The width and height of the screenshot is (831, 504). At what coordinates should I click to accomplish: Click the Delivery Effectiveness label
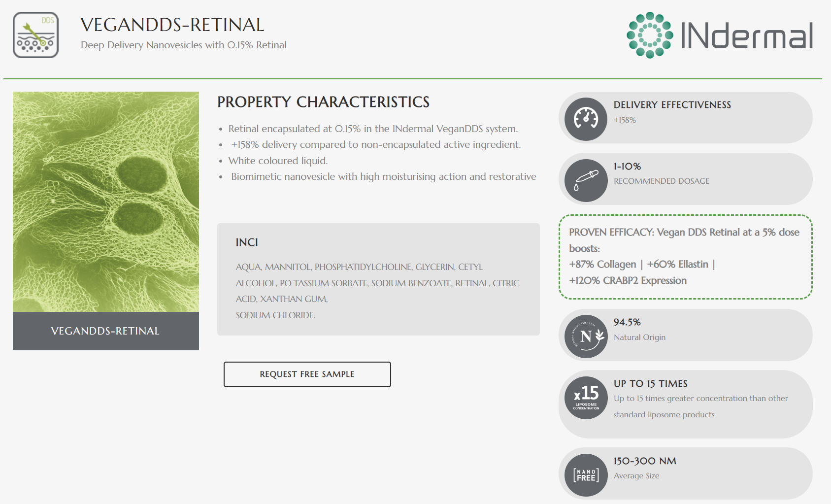click(x=672, y=105)
